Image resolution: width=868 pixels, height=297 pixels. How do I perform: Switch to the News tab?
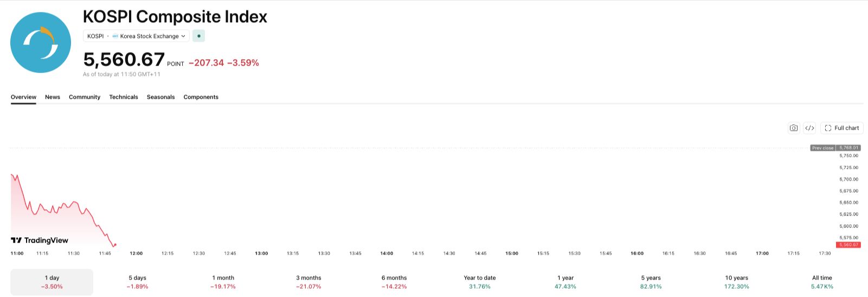click(53, 97)
